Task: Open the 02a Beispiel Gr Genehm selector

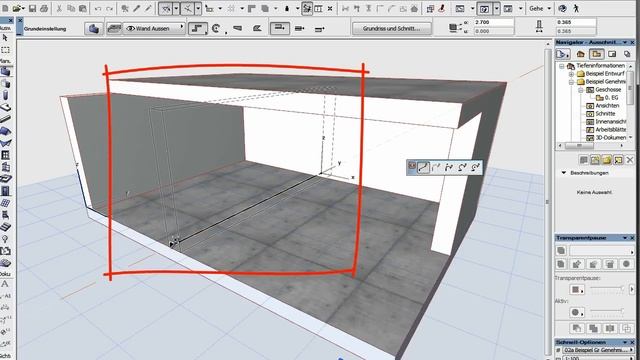Action: 598,350
